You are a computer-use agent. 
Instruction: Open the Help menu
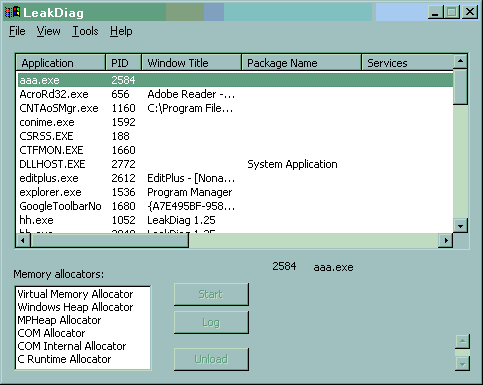(x=121, y=31)
